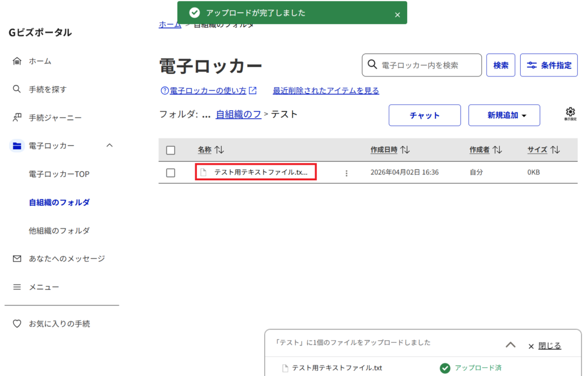Collapse the 電子ロッカー sidebar section
This screenshot has height=376, width=588.
(x=110, y=146)
